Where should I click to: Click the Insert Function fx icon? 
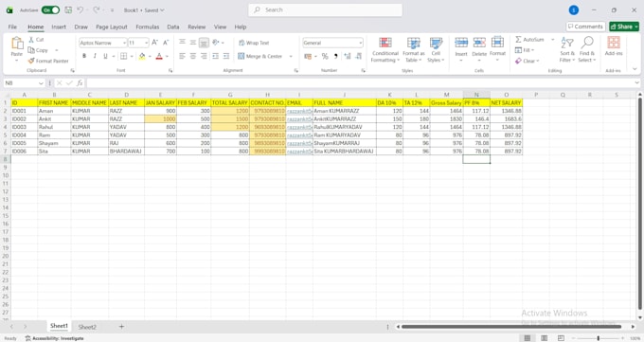(80, 83)
